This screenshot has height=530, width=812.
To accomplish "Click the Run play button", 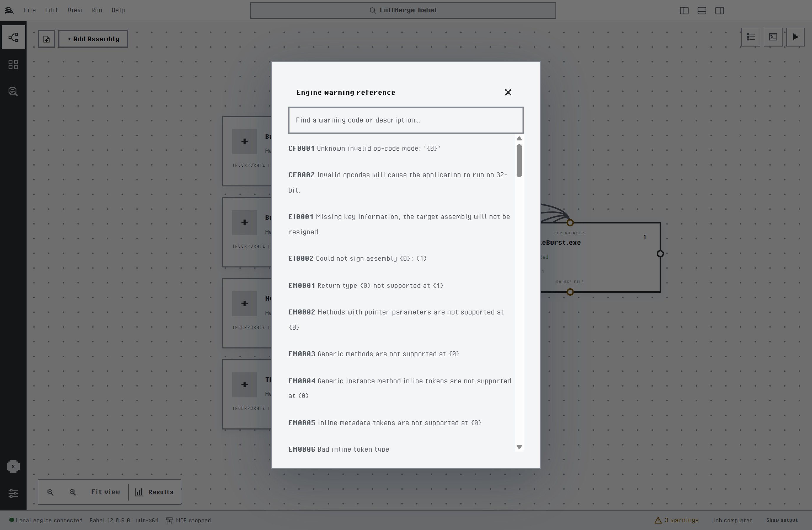I will tap(795, 37).
